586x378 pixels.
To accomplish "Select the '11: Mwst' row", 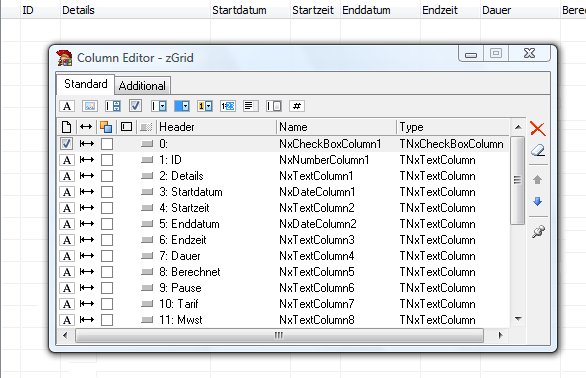I will pyautogui.click(x=283, y=320).
